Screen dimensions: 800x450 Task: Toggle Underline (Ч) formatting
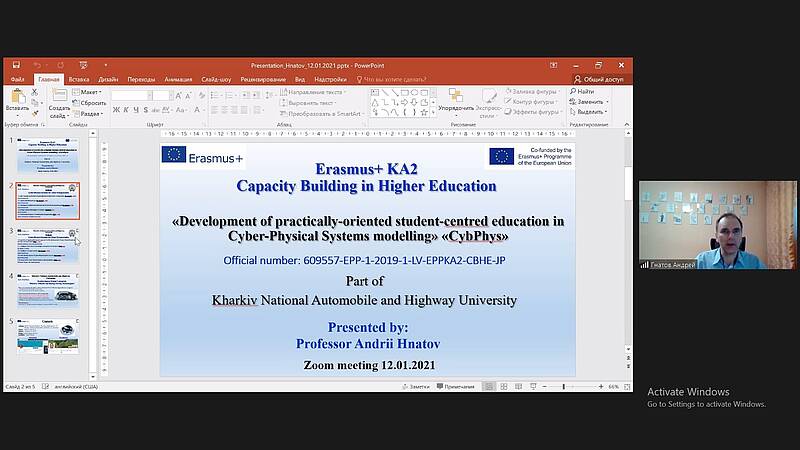136,110
